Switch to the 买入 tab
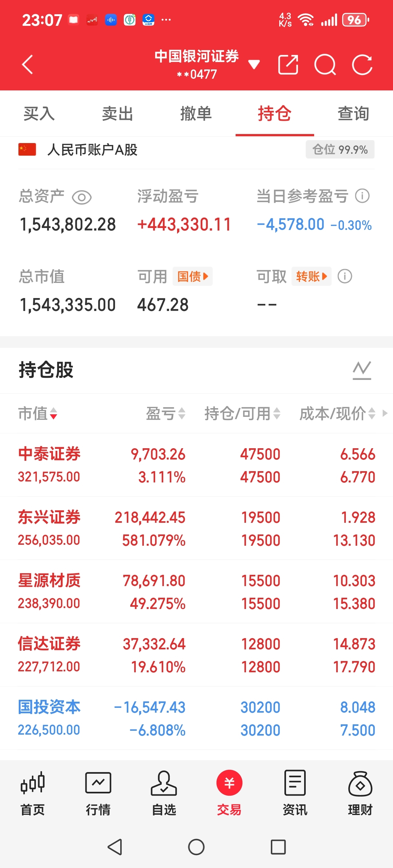The height and width of the screenshot is (868, 393). tap(39, 114)
